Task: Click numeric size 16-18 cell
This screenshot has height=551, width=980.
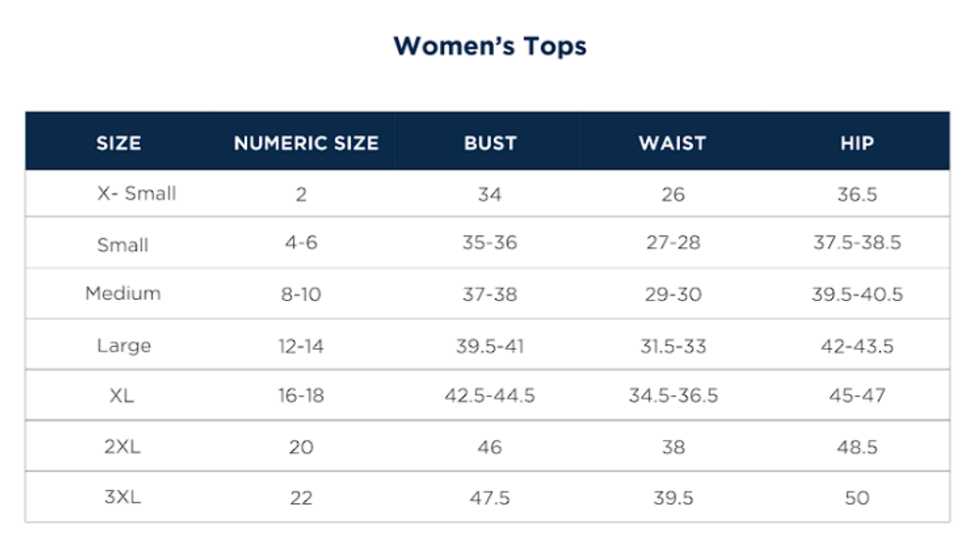Action: (301, 396)
